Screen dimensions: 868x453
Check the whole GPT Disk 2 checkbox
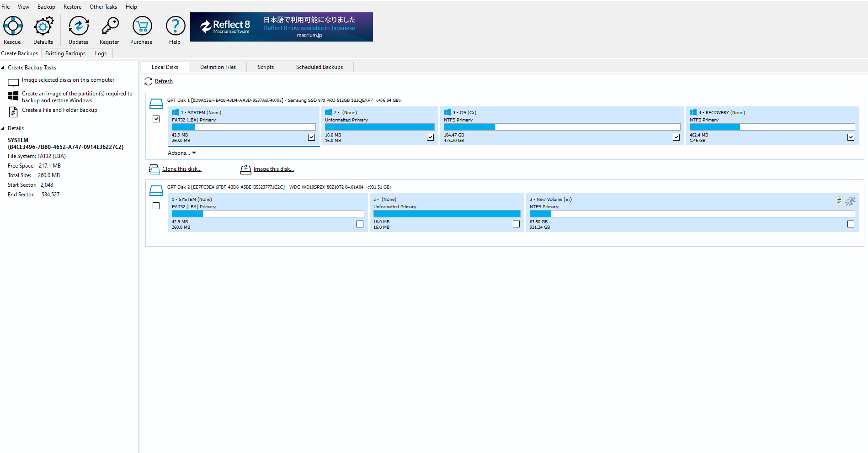[156, 206]
